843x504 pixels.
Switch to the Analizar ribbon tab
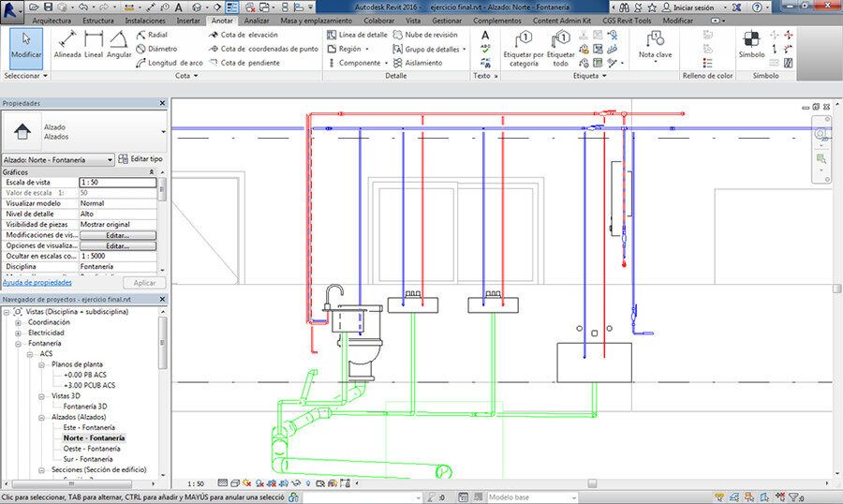coord(257,20)
